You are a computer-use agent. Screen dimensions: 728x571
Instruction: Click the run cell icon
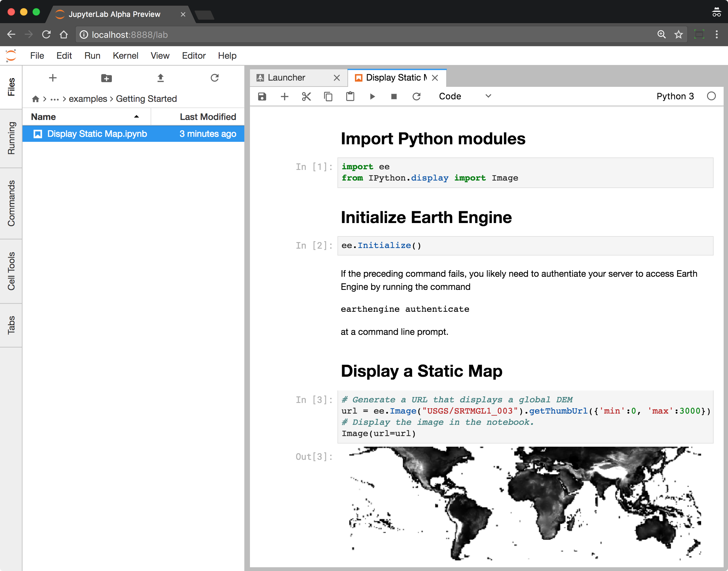[372, 96]
